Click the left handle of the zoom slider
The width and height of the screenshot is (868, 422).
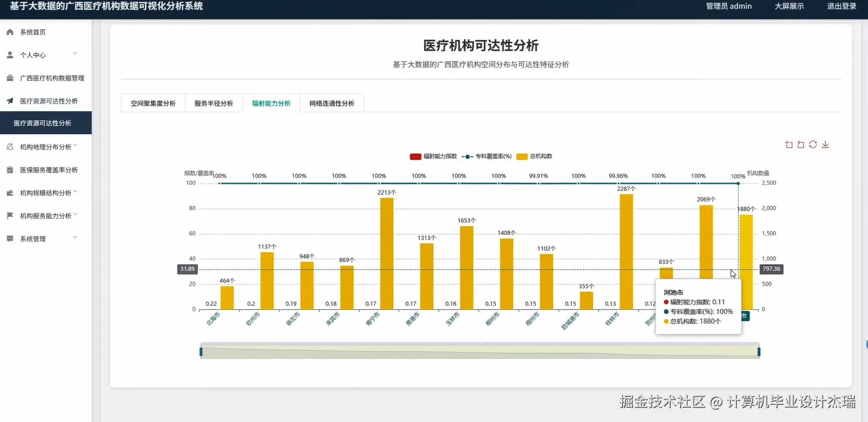(201, 352)
